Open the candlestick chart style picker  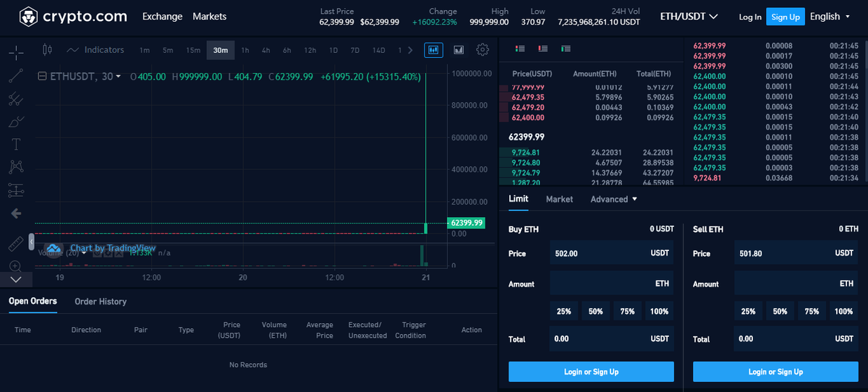tap(48, 50)
